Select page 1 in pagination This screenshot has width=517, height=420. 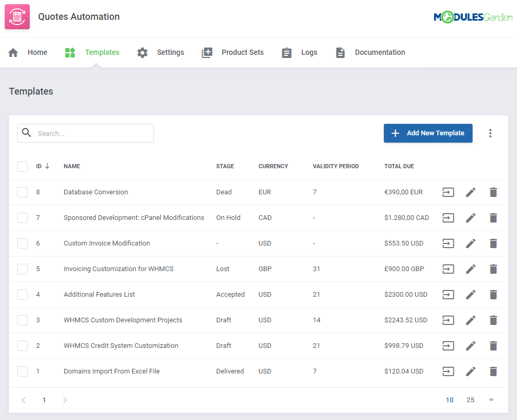click(x=44, y=400)
